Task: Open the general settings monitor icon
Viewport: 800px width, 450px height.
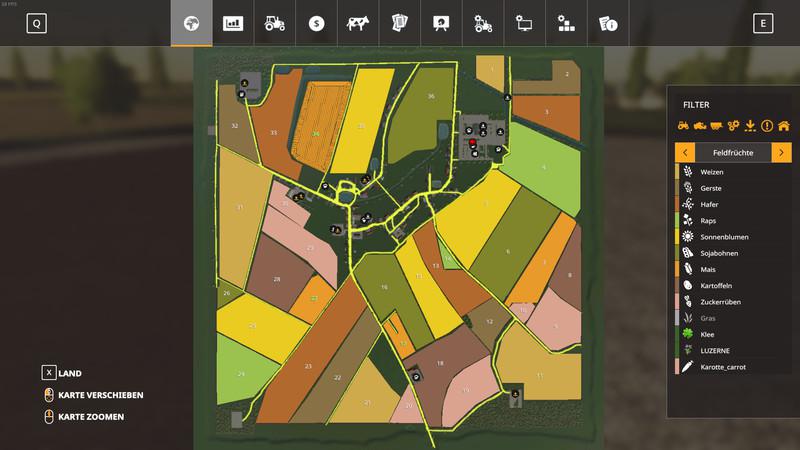Action: tap(524, 23)
